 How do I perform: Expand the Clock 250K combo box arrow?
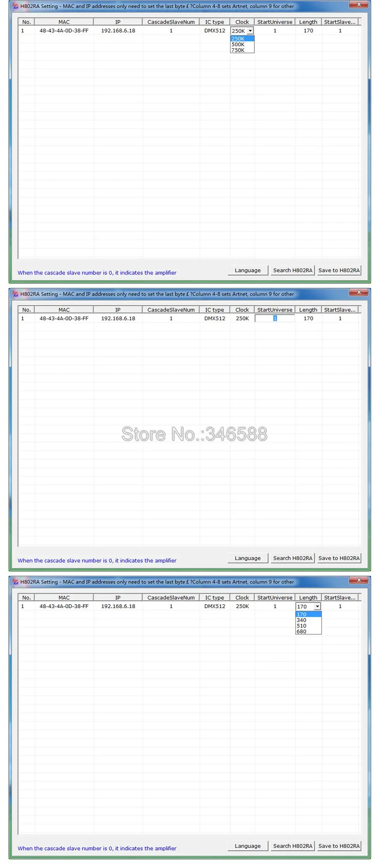pos(250,31)
